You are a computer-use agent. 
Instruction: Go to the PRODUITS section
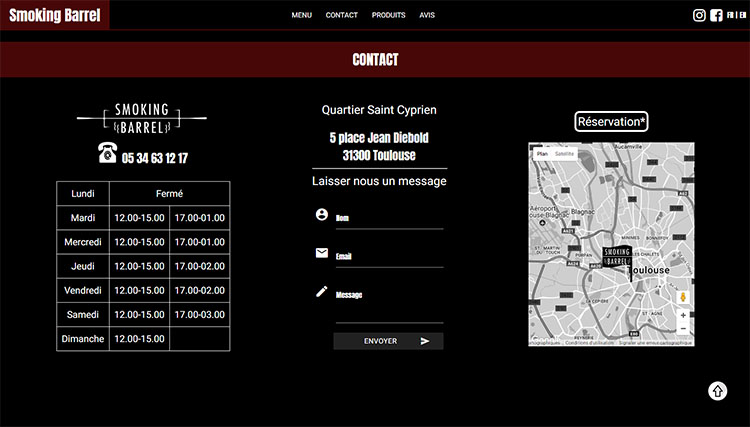coord(388,15)
